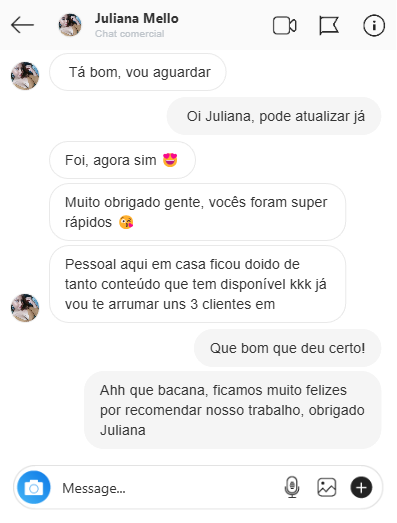Select the 'Ahh que bacana' reply bubble
The width and height of the screenshot is (397, 523).
point(233,410)
